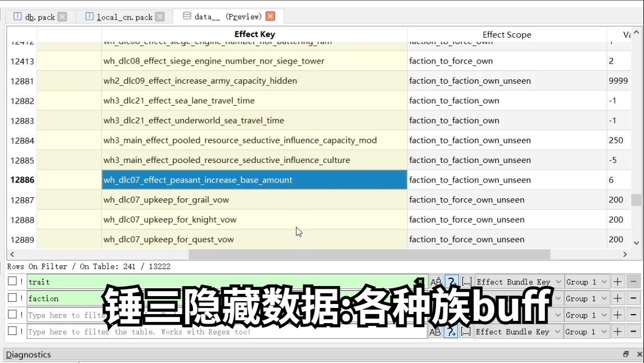Select cell wh3_main_effect_pooled_resource_seductive_influence_culture

(254, 160)
